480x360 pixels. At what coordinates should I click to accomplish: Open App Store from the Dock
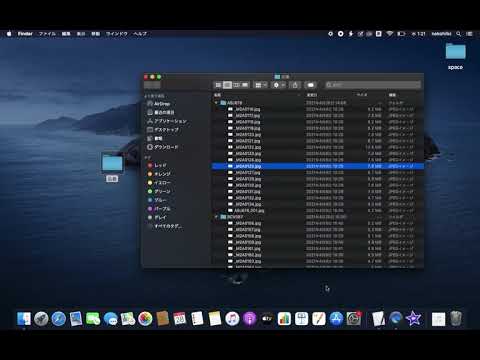336,319
